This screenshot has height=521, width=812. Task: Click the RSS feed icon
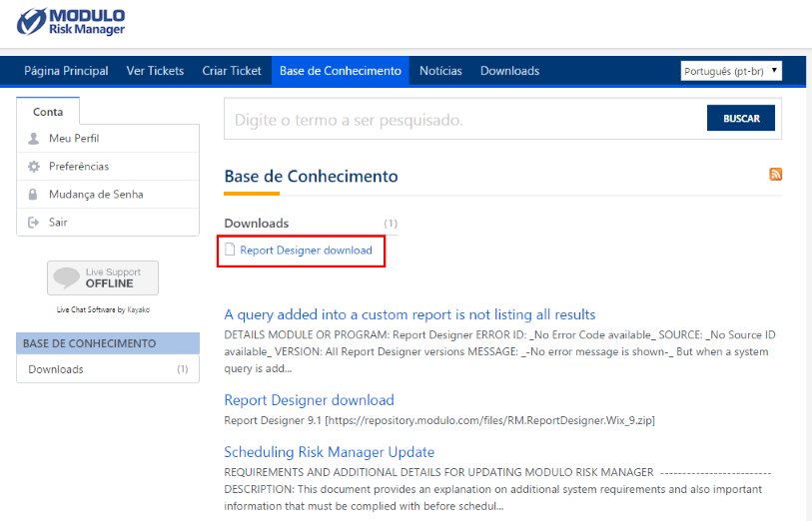(775, 175)
